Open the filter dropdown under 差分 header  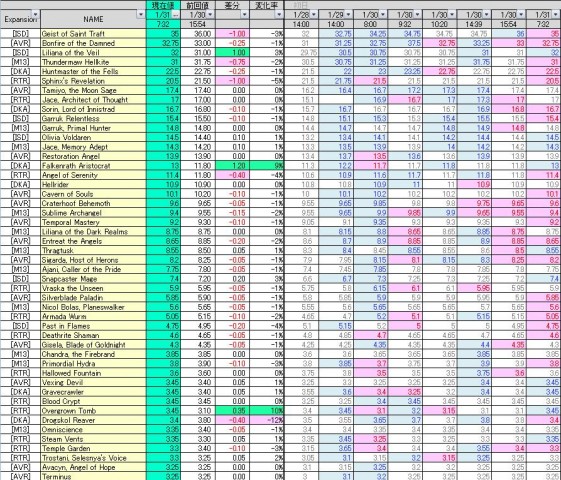(244, 14)
